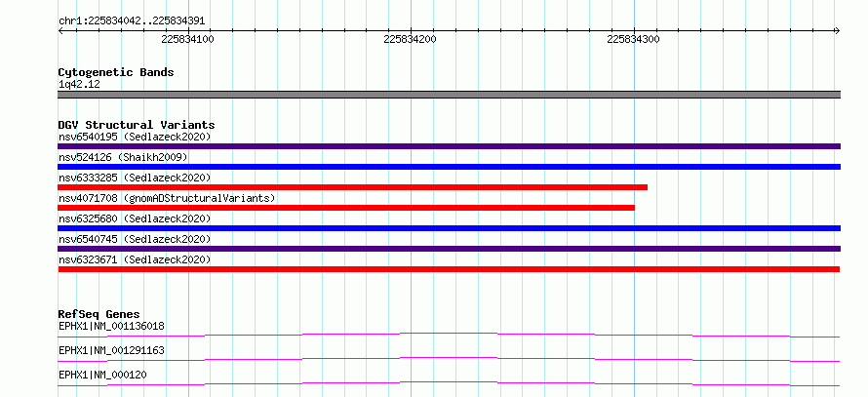Click the gray 1q42.12 cytogenetic band bar
The image size is (868, 397).
(450, 95)
